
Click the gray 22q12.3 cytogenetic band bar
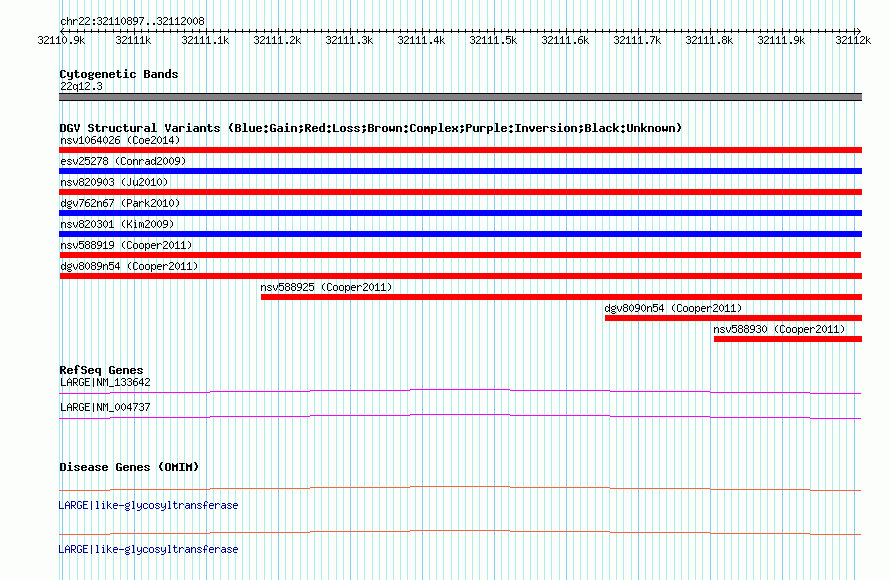[x=460, y=97]
